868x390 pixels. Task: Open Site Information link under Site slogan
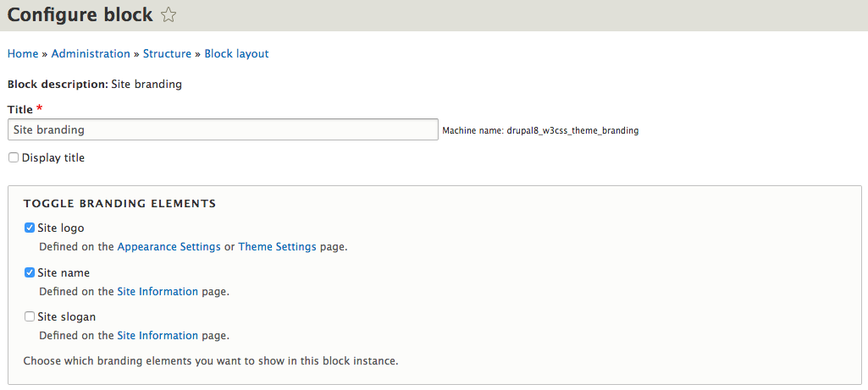click(x=158, y=335)
